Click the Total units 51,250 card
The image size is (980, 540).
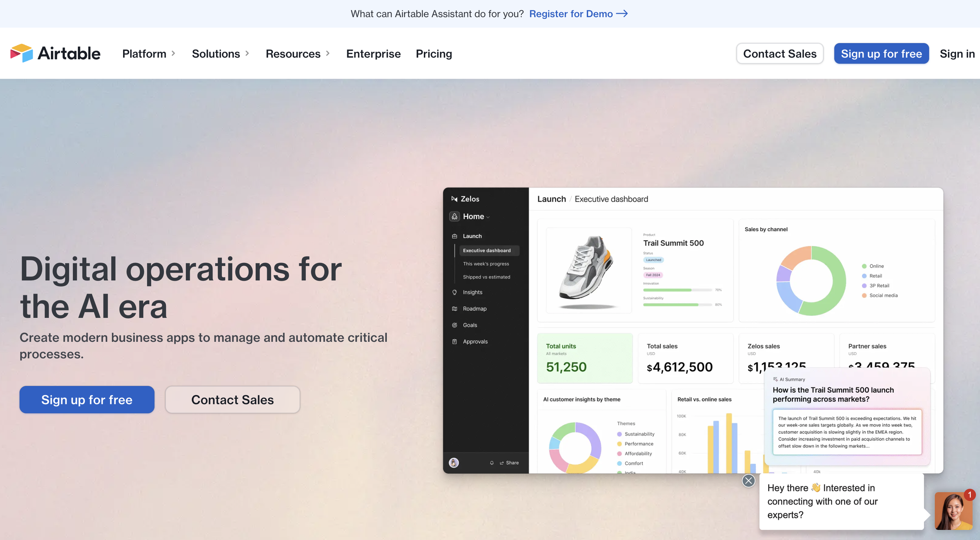click(584, 358)
